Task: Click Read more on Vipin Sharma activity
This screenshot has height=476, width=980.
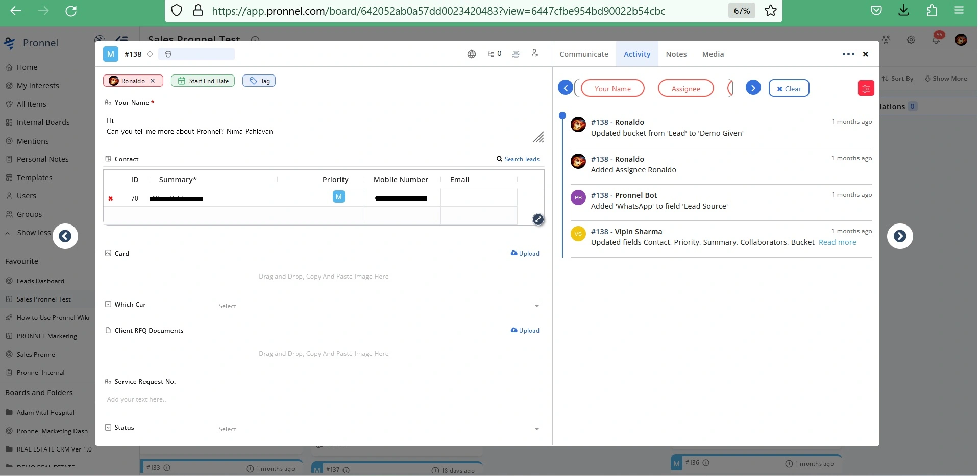Action: pos(838,242)
